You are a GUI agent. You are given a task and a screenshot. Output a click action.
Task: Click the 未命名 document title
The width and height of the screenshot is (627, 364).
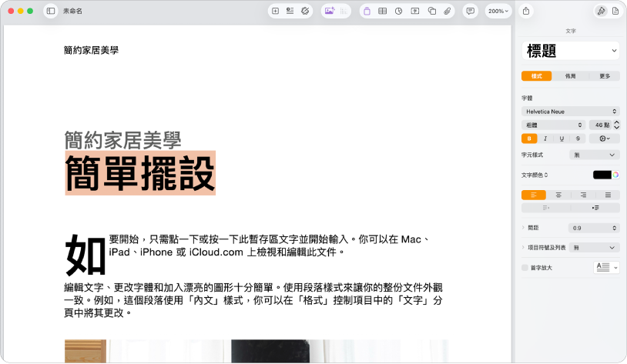point(72,12)
